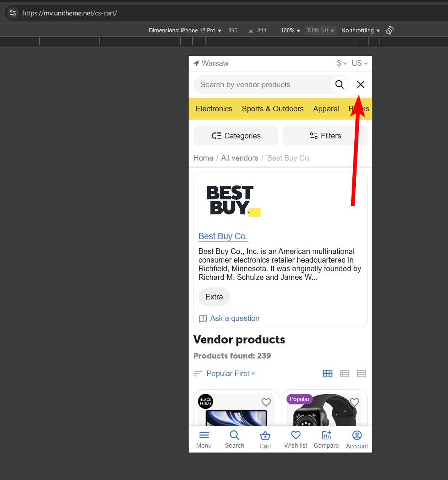Open the No throttling dropdown

coord(360,30)
